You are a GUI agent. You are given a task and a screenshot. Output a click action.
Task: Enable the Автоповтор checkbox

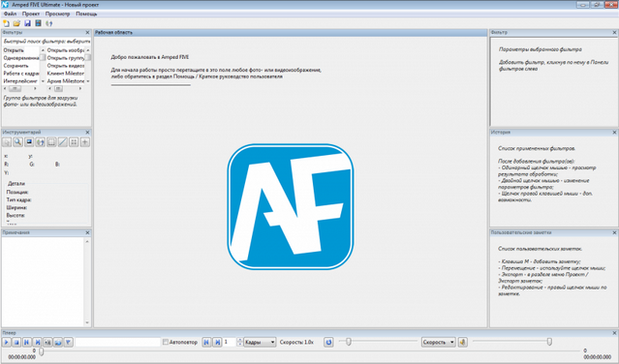(x=166, y=343)
